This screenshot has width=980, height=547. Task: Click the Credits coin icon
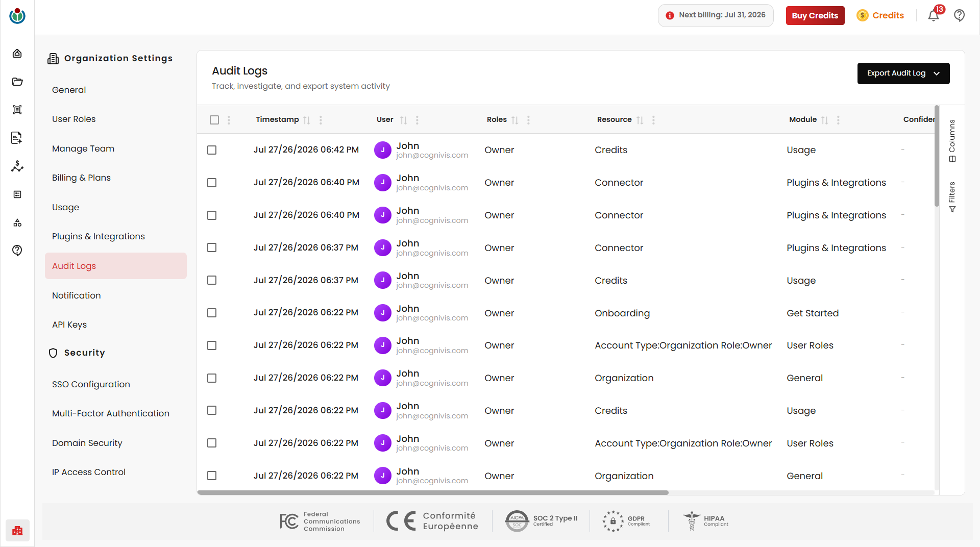(863, 15)
